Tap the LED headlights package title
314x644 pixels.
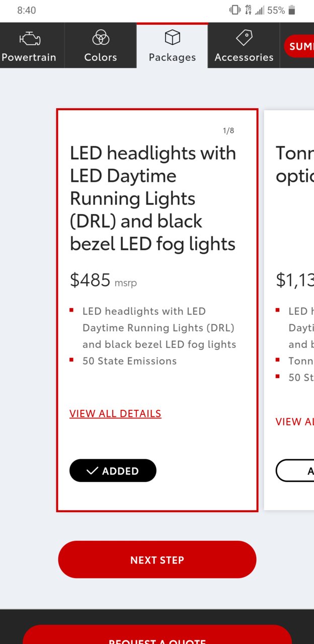tap(153, 198)
